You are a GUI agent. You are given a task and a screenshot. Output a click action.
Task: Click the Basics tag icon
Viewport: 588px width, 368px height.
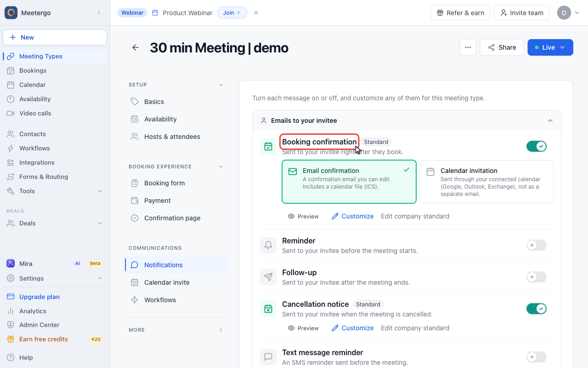pyautogui.click(x=135, y=102)
